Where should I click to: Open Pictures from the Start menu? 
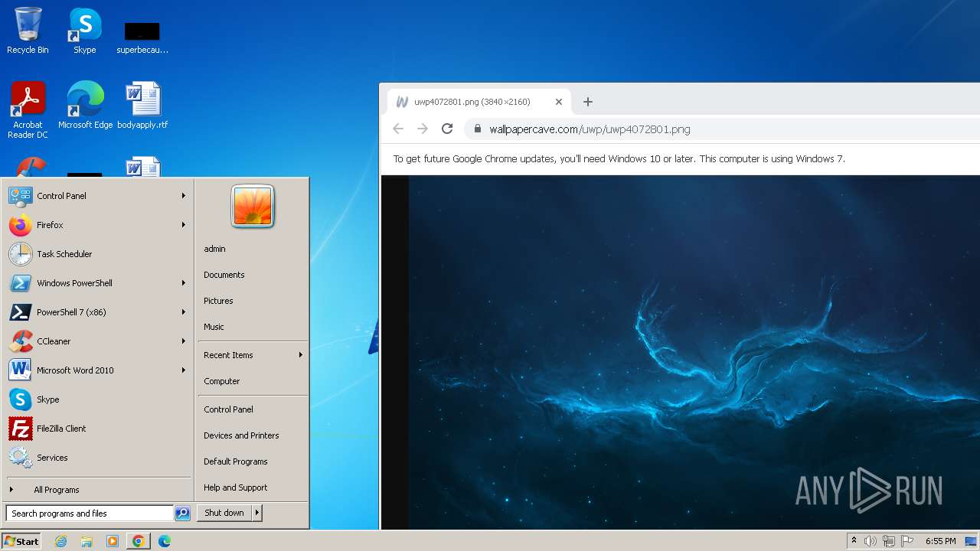(x=253, y=301)
